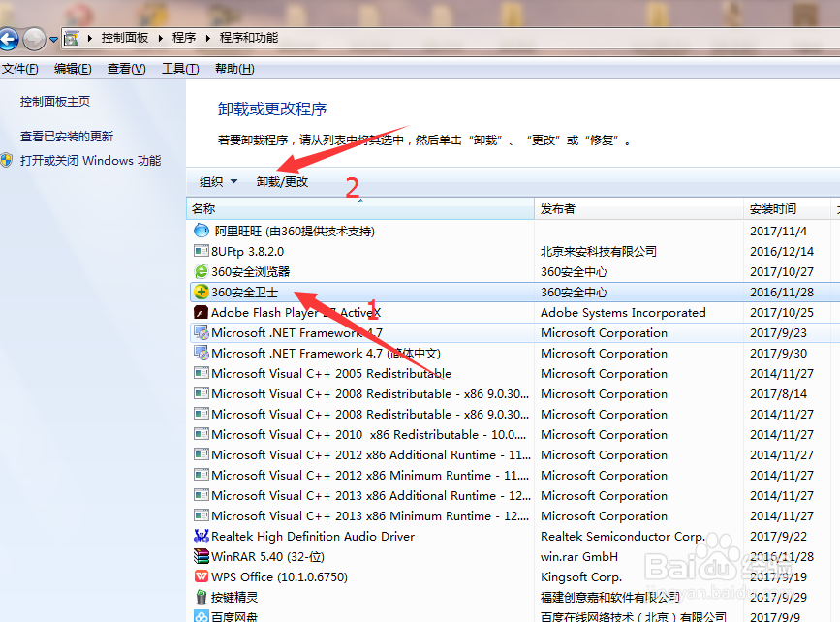840x622 pixels.
Task: Expand the arrow after 程序 breadcrumb
Action: pos(207,38)
